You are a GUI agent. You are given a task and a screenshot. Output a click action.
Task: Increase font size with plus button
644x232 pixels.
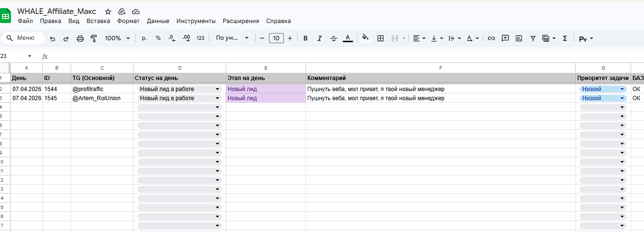click(290, 38)
